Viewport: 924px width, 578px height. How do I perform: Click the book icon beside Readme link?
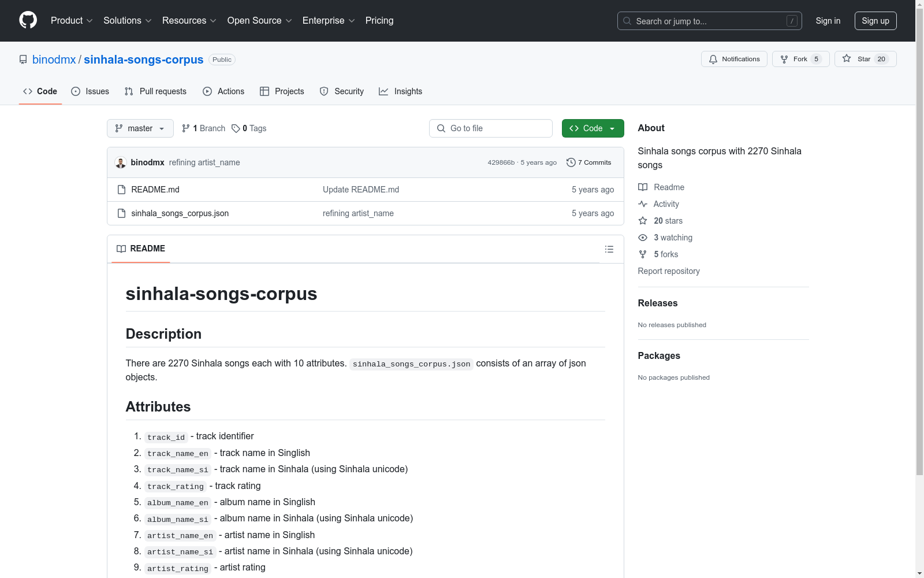[643, 187]
